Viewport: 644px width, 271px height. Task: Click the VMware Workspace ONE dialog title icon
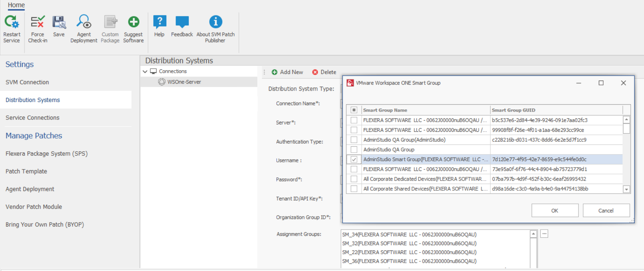point(350,83)
